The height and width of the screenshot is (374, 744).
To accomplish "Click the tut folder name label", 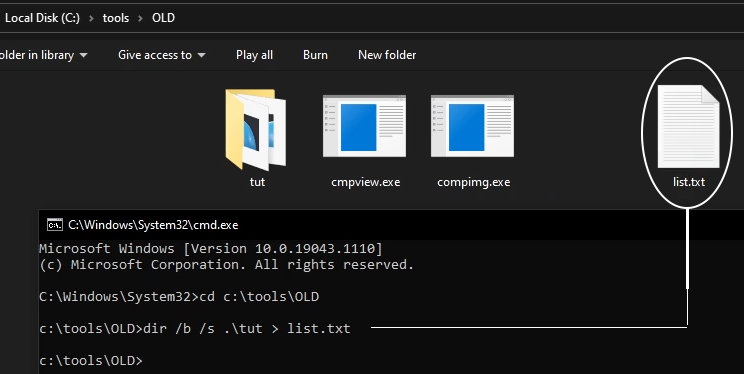I will (257, 182).
